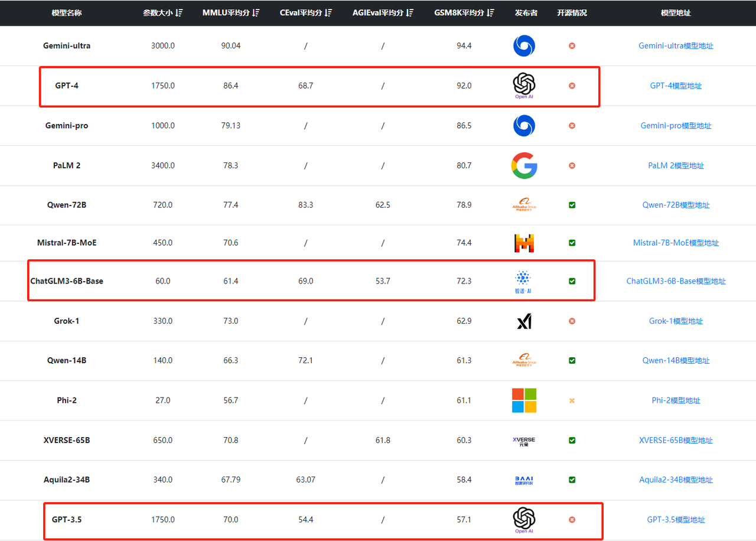The height and width of the screenshot is (541, 756).
Task: Click the green open-source check for XVERSE-65B
Action: [x=572, y=441]
